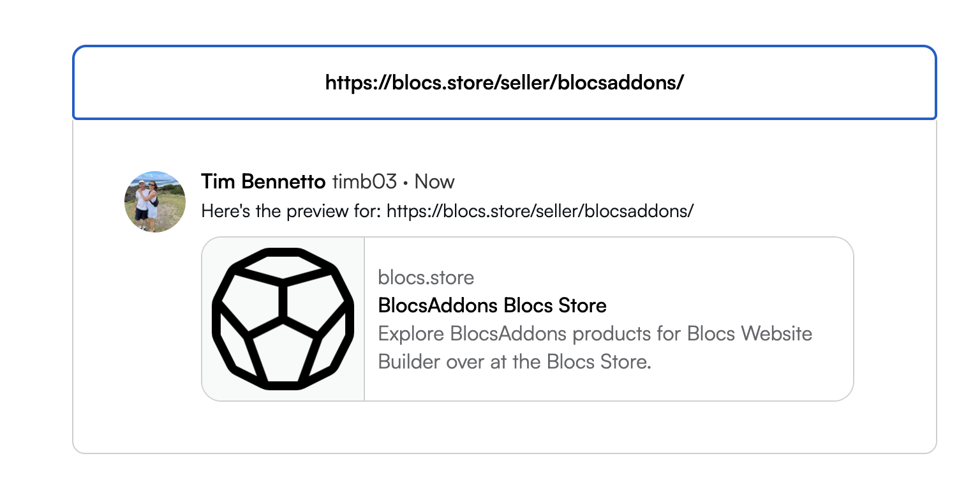This screenshot has width=980, height=479.
Task: Click 'Here's the preview for:' message text
Action: [292, 211]
